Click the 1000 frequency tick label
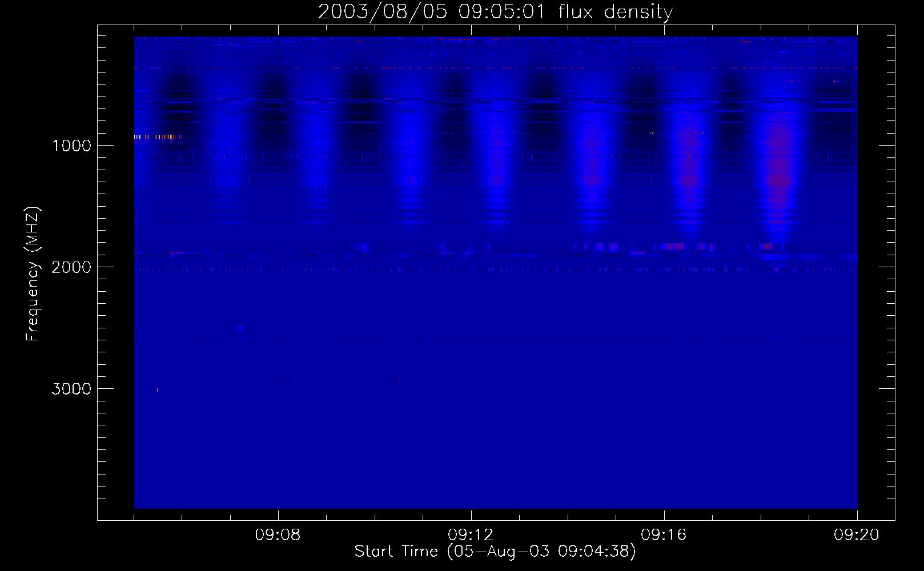 [x=71, y=146]
